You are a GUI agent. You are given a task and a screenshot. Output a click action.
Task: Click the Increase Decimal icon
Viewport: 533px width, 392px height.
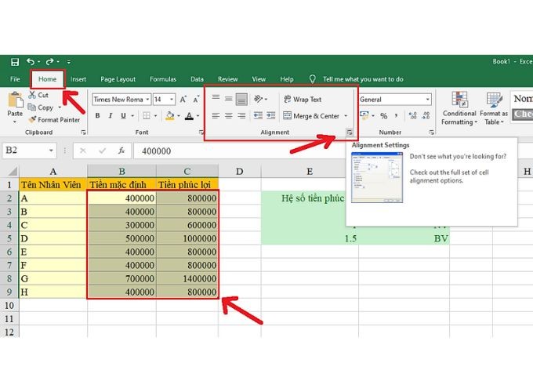(x=412, y=115)
